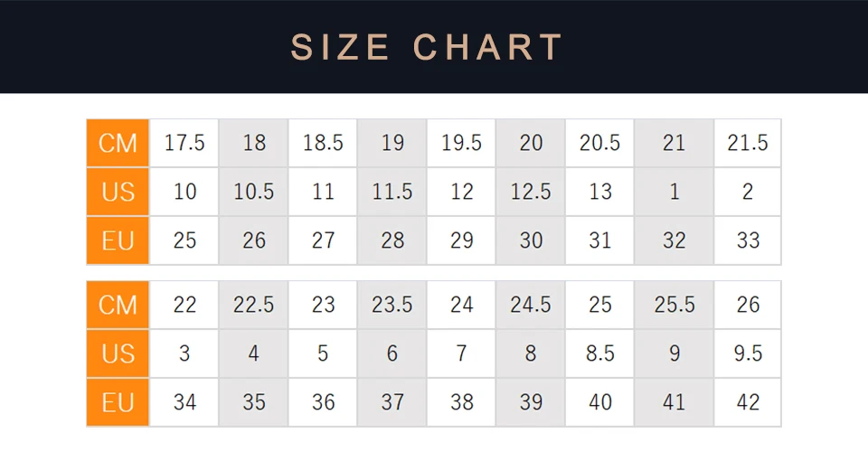The height and width of the screenshot is (452, 868).
Task: Click the orange EU label in bottom table
Action: click(118, 402)
